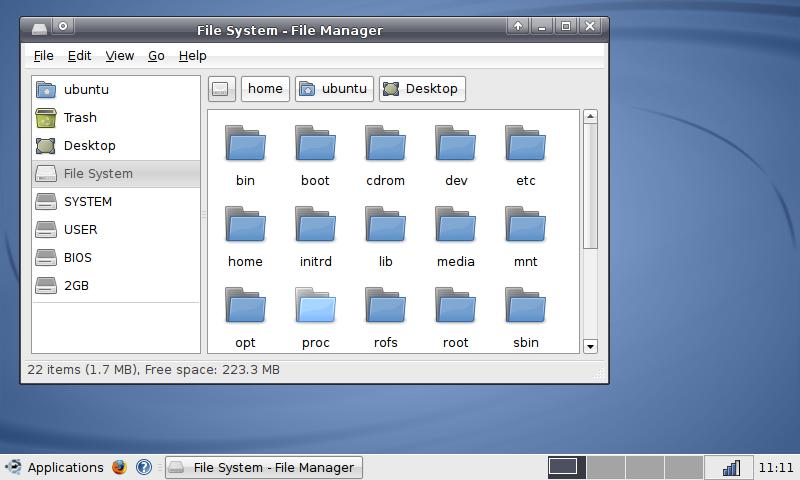The height and width of the screenshot is (480, 800).
Task: Select the etc folder icon
Action: click(x=525, y=144)
